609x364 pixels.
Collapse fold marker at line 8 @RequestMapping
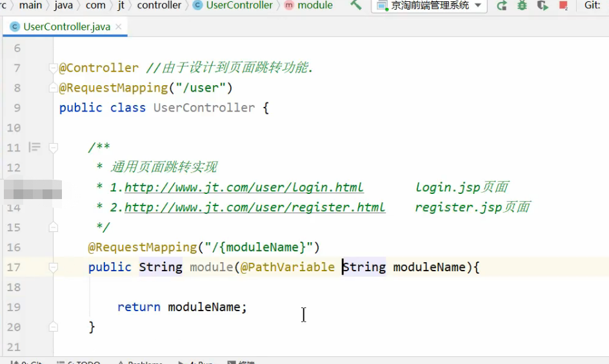point(53,88)
